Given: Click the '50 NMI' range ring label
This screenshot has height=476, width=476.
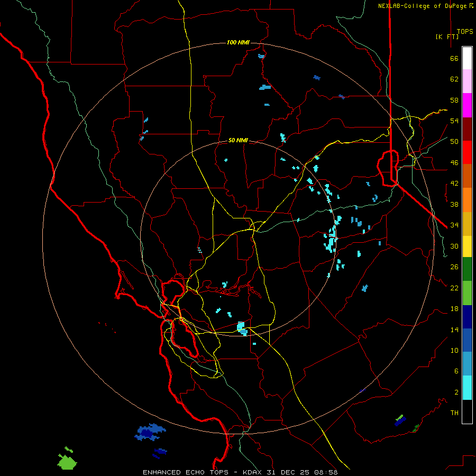Looking at the screenshot, I should [x=238, y=140].
